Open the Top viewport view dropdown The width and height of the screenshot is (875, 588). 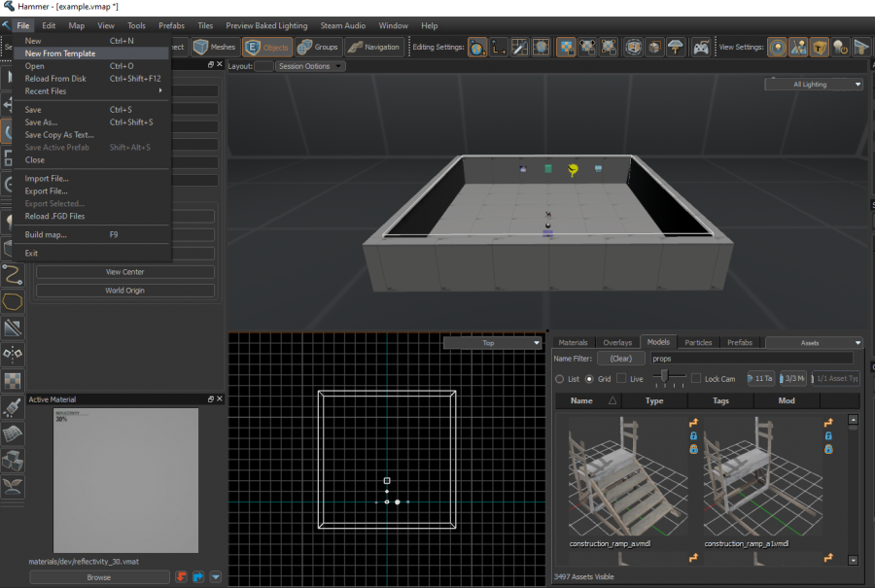490,342
